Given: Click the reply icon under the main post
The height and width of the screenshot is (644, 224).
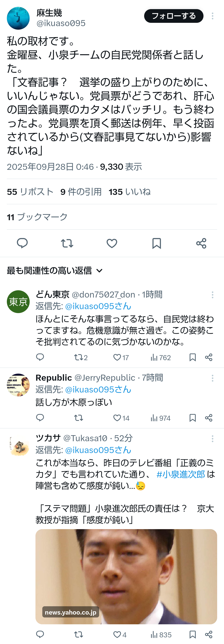Looking at the screenshot, I should pyautogui.click(x=22, y=243).
